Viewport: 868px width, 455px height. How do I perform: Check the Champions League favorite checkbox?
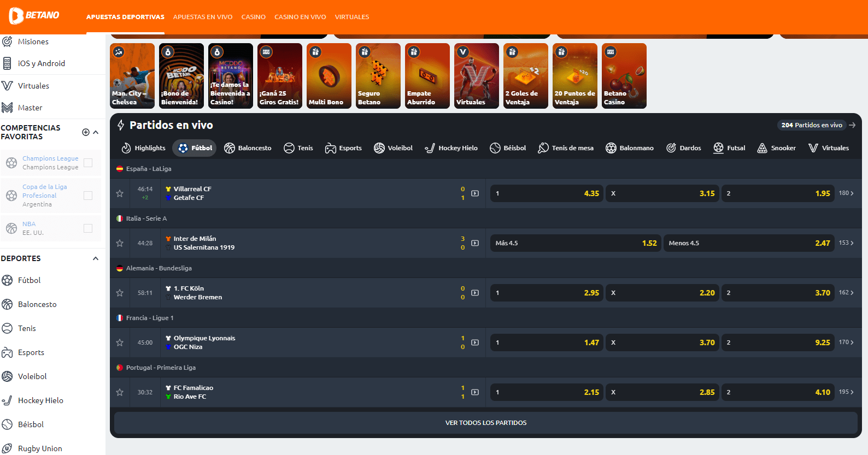[88, 163]
